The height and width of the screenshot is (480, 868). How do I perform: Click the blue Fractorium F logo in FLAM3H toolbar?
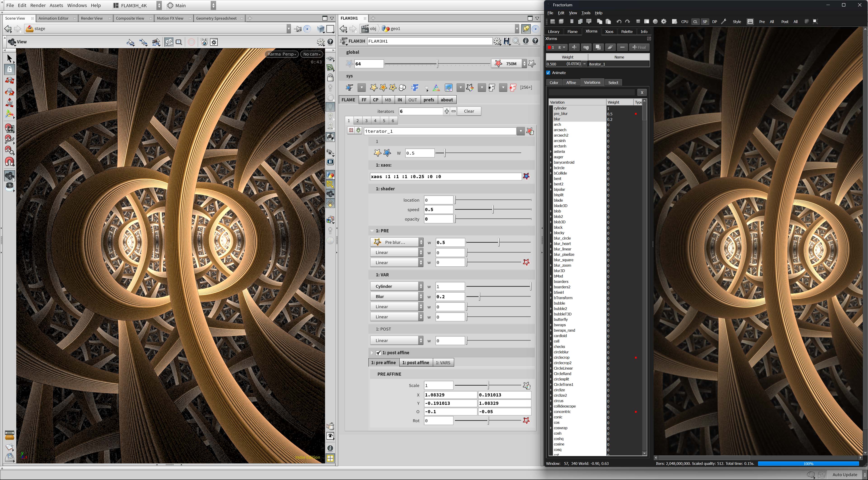(x=415, y=88)
